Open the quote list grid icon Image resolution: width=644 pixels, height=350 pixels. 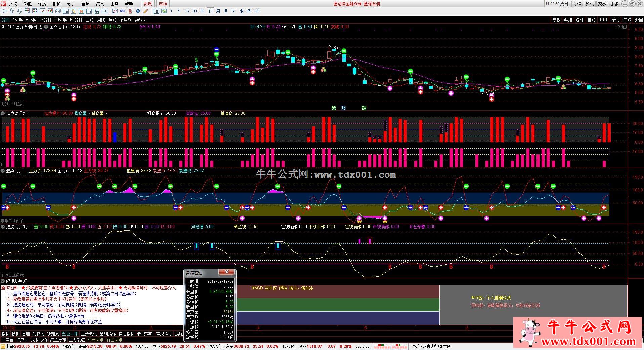click(35, 11)
